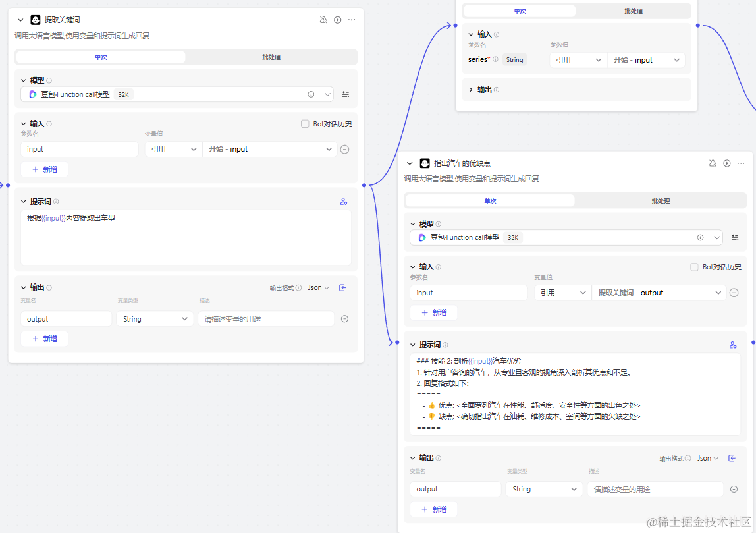Open 引用 type dropdown in 提取关键词 input row
This screenshot has width=756, height=533.
[x=173, y=149]
